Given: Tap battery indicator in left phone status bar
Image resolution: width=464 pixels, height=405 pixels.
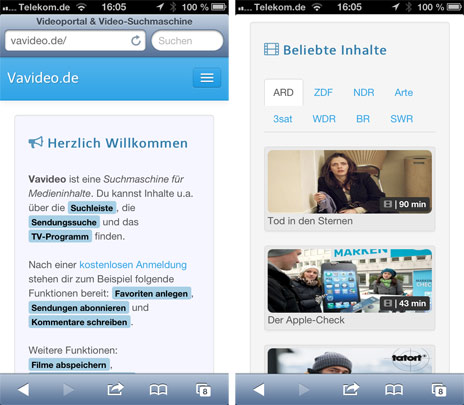Looking at the screenshot, I should coord(219,7).
